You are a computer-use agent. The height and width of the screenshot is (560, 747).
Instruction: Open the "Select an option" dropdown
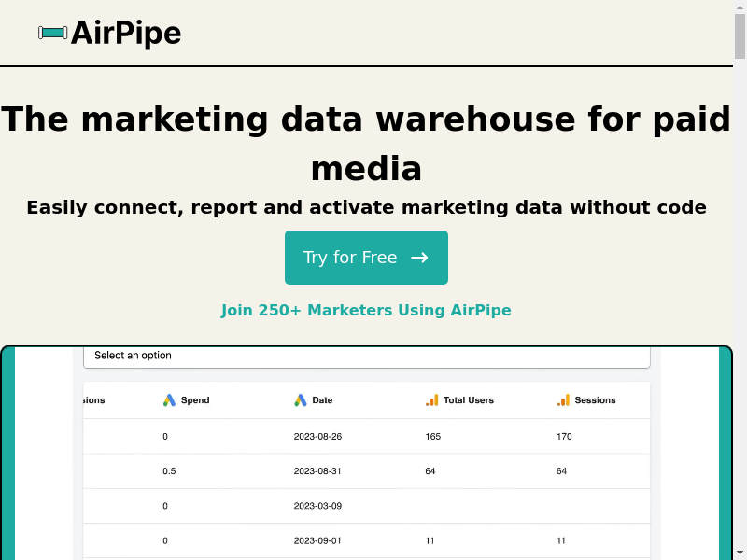[x=366, y=356]
